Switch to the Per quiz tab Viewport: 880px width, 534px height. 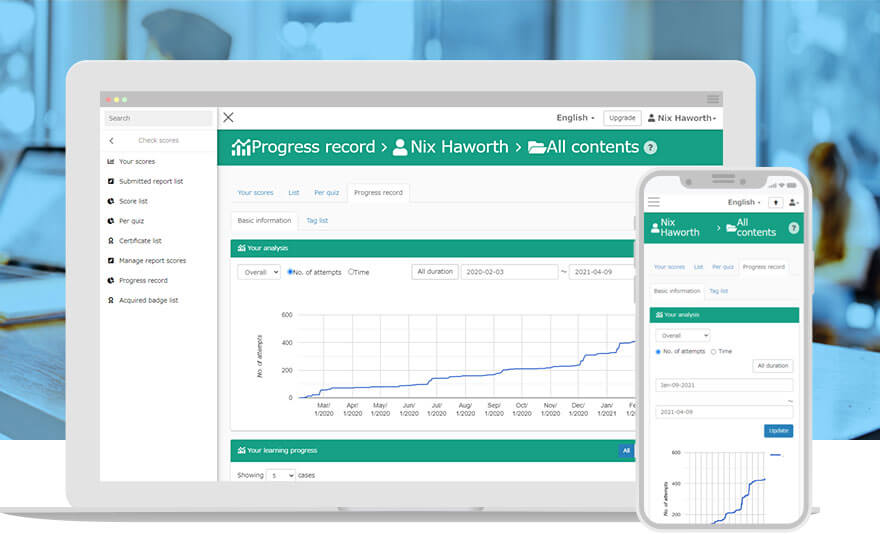tap(326, 193)
